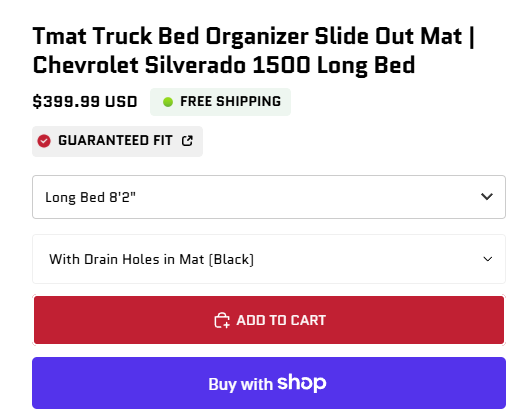Image resolution: width=530 pixels, height=418 pixels.
Task: Click the cart bag icon on Add to Cart
Action: pos(222,320)
